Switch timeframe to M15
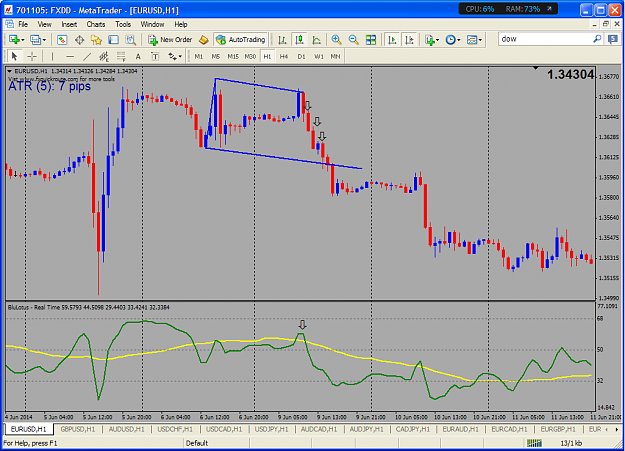This screenshot has width=625, height=451. tap(233, 56)
